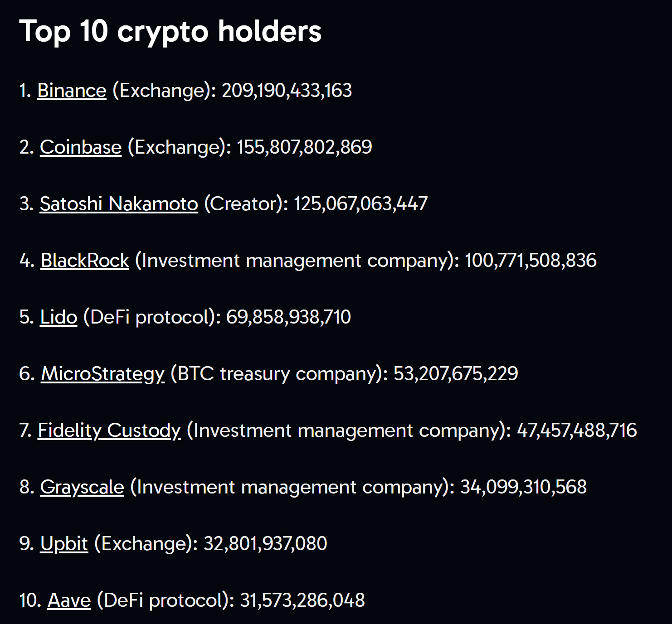Click Aave's holdings value 31,573,286,048
This screenshot has width=672, height=624.
(x=302, y=600)
